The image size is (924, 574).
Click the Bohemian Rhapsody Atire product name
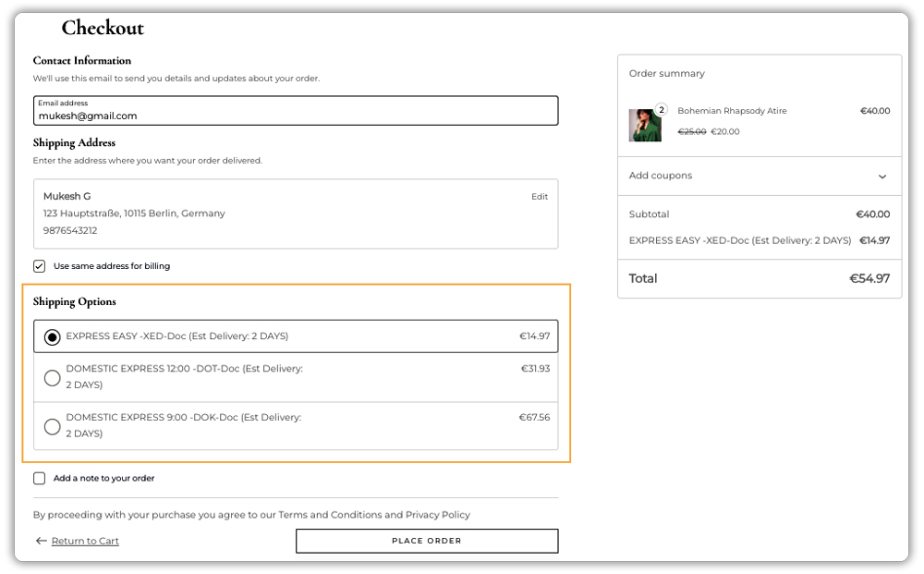(x=732, y=111)
